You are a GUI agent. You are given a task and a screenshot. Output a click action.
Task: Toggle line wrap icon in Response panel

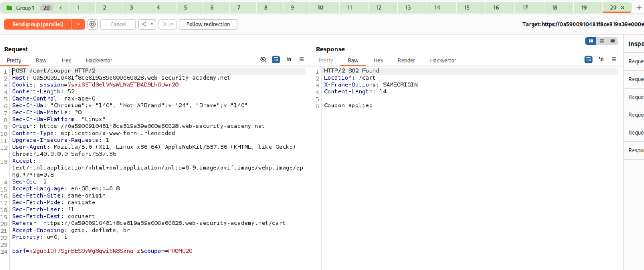coord(588,59)
